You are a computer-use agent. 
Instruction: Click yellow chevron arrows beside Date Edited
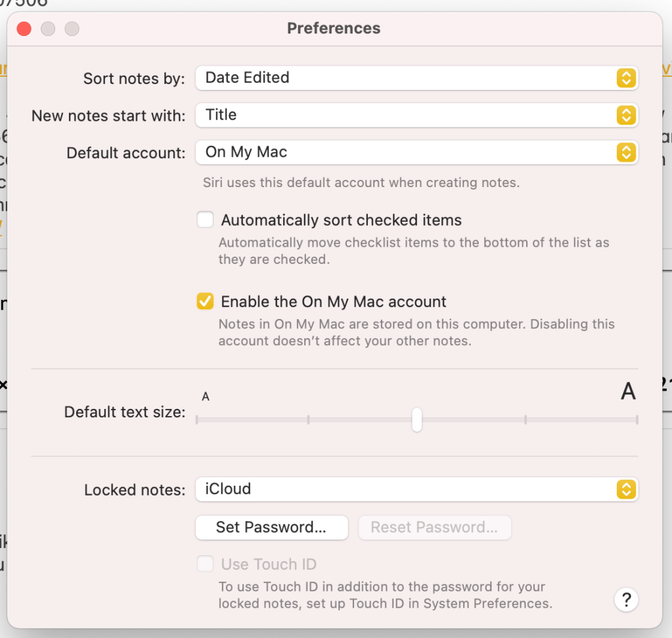pyautogui.click(x=626, y=78)
